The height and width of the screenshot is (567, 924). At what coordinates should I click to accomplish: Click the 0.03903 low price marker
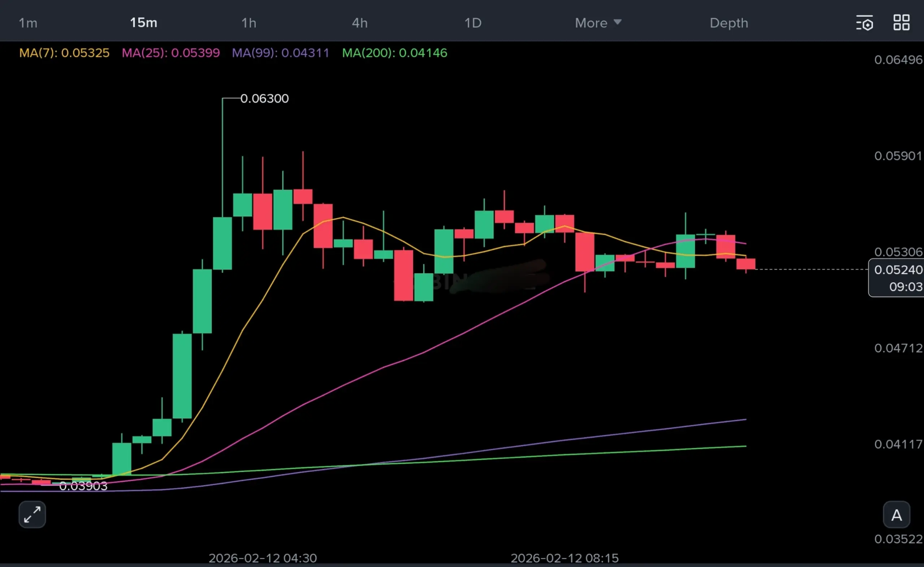(83, 486)
